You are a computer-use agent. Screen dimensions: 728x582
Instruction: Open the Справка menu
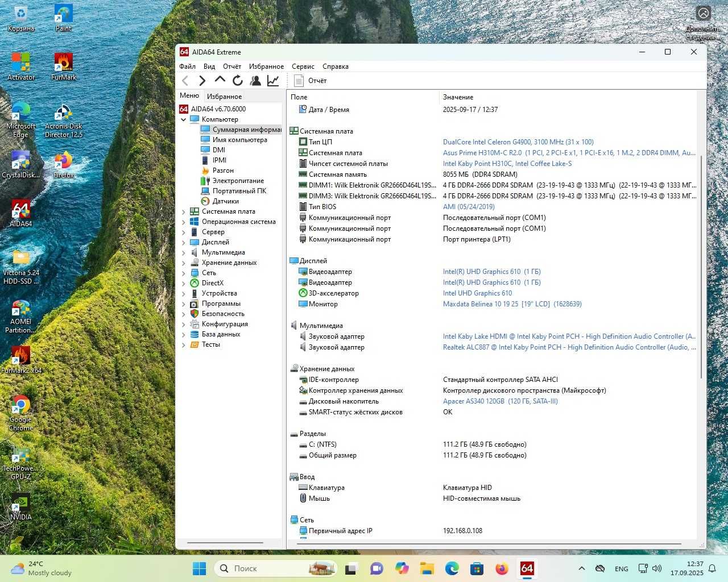pos(336,66)
